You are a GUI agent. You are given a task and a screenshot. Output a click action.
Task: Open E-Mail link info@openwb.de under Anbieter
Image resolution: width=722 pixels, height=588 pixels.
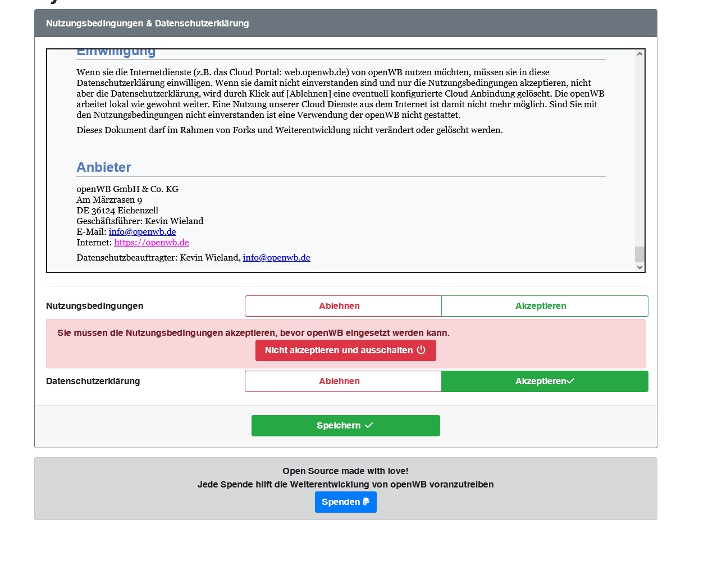tap(143, 232)
